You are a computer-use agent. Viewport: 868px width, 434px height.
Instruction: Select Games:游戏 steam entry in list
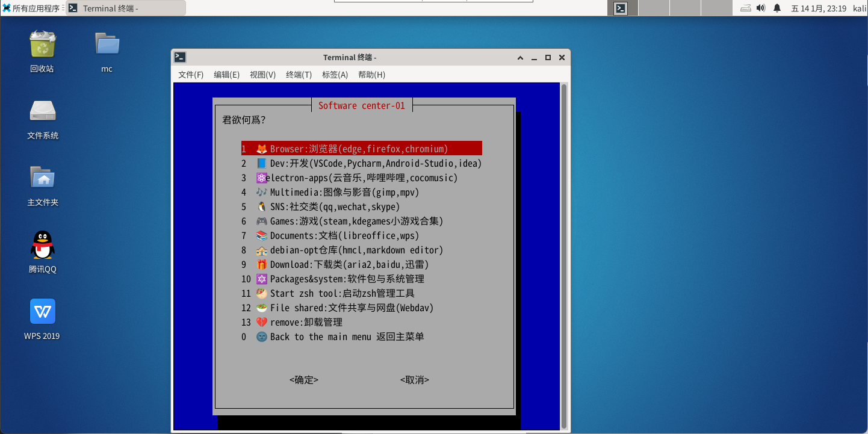(x=356, y=222)
